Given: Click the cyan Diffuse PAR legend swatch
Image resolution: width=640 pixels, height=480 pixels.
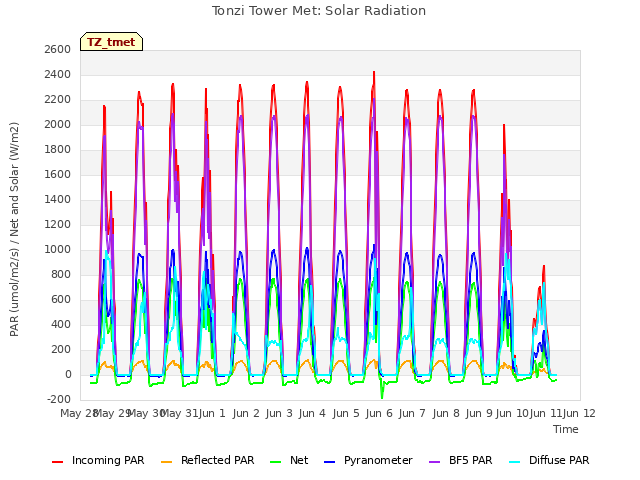Looking at the screenshot, I should point(515,462).
